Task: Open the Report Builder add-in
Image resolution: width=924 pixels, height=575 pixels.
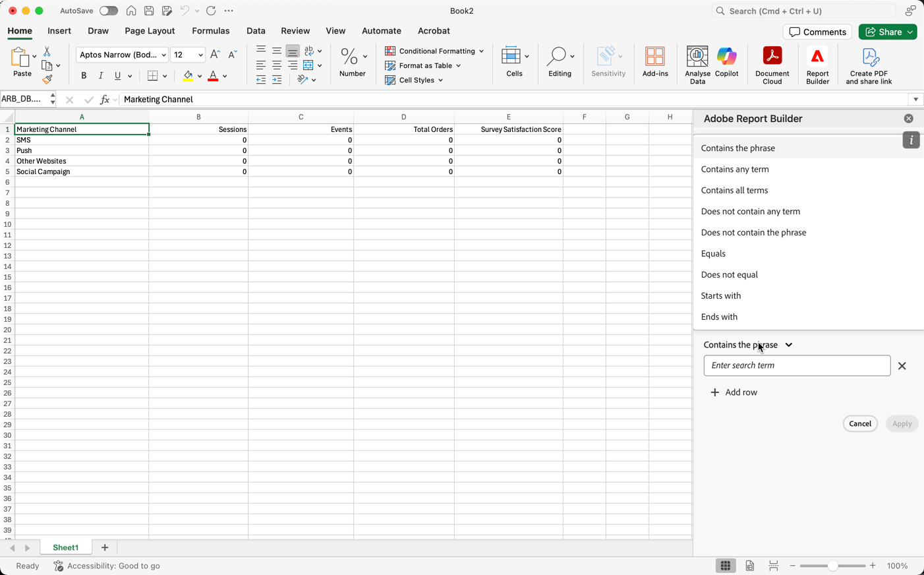Action: (817, 65)
